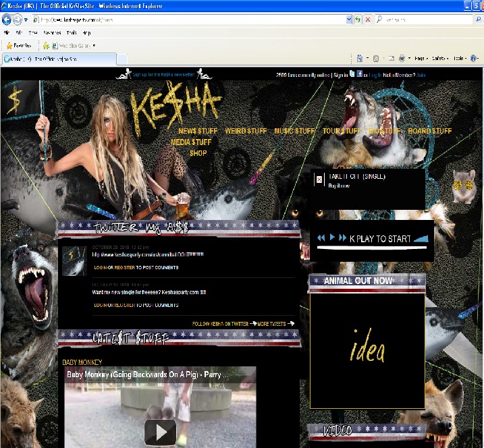
Task: Open the View menu
Action: tap(32, 32)
